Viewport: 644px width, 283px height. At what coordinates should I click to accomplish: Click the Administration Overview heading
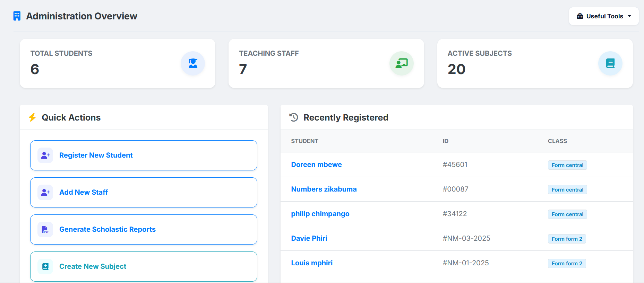[81, 16]
